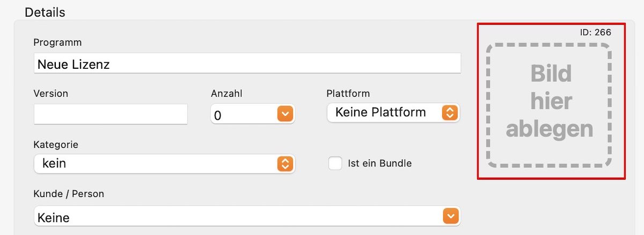Enable the 'Ist ein Bundle' checkbox
Screen dimensions: 644x235
(335, 163)
